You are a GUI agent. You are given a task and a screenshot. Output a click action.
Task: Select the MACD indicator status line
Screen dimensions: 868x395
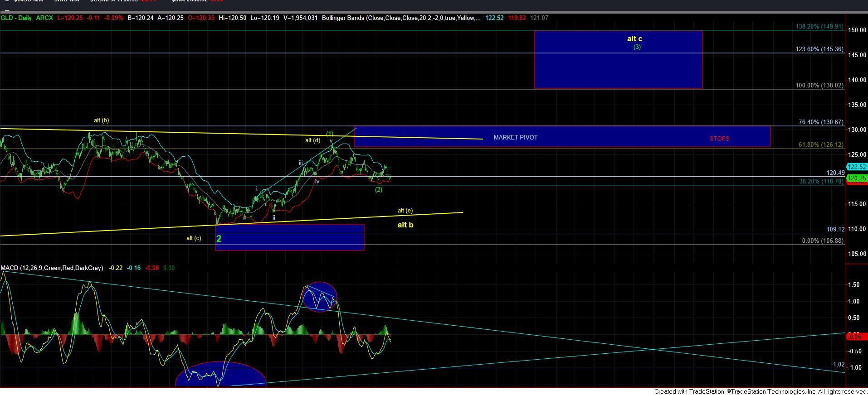point(52,268)
